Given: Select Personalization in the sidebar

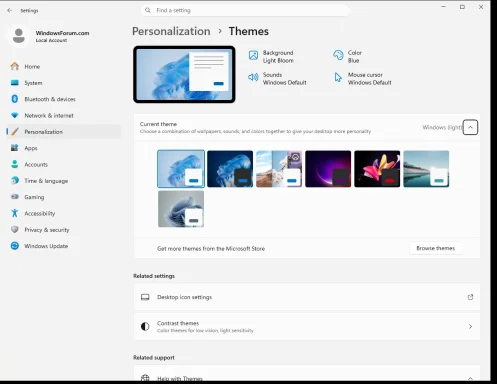Looking at the screenshot, I should click(x=63, y=132).
